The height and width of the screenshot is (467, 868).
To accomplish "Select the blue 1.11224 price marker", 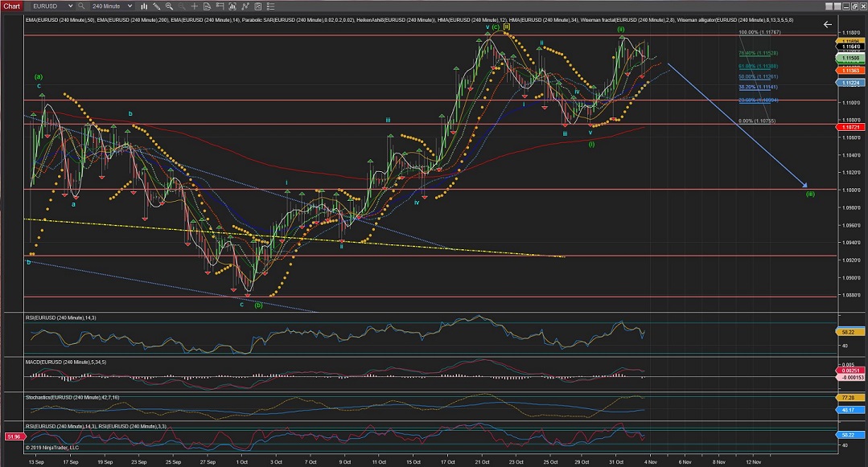I will [851, 83].
